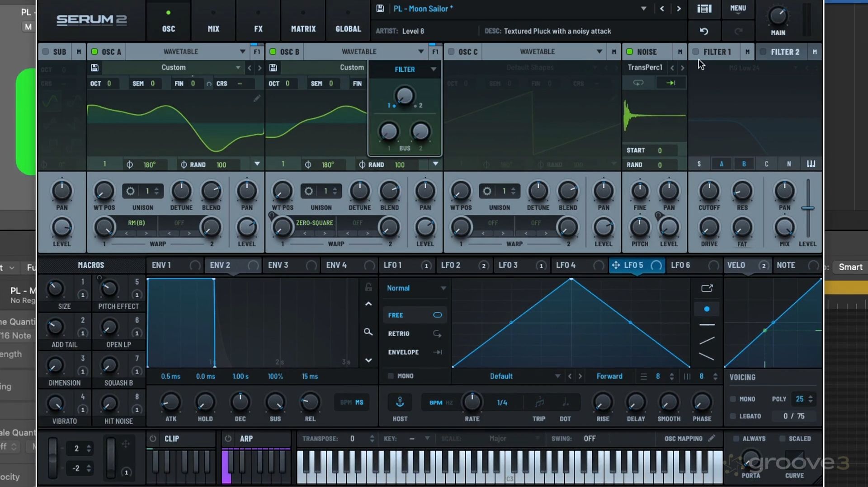
Task: Pop out the LFO graph editor
Action: click(x=707, y=288)
